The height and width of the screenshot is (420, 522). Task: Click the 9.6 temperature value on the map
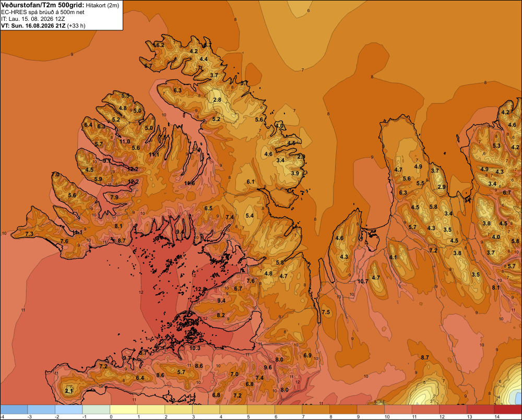tap(268, 367)
